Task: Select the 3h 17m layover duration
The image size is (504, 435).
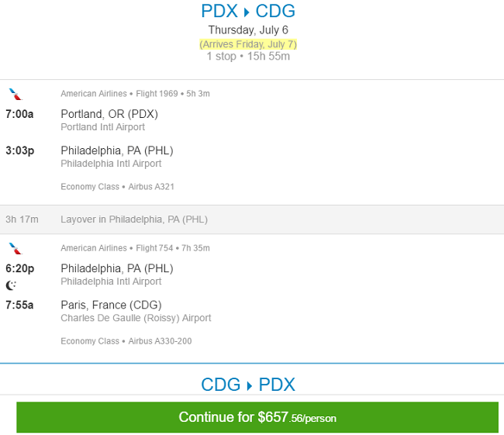Action: [22, 219]
